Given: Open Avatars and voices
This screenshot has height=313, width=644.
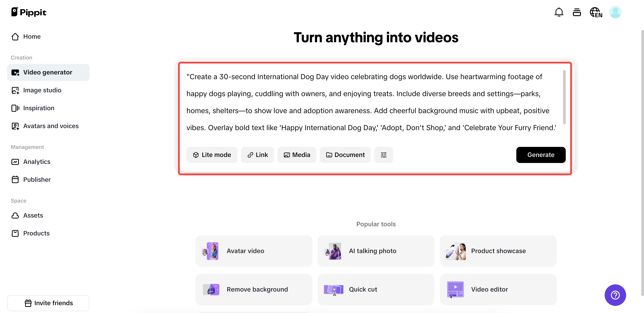Looking at the screenshot, I should coord(51,126).
